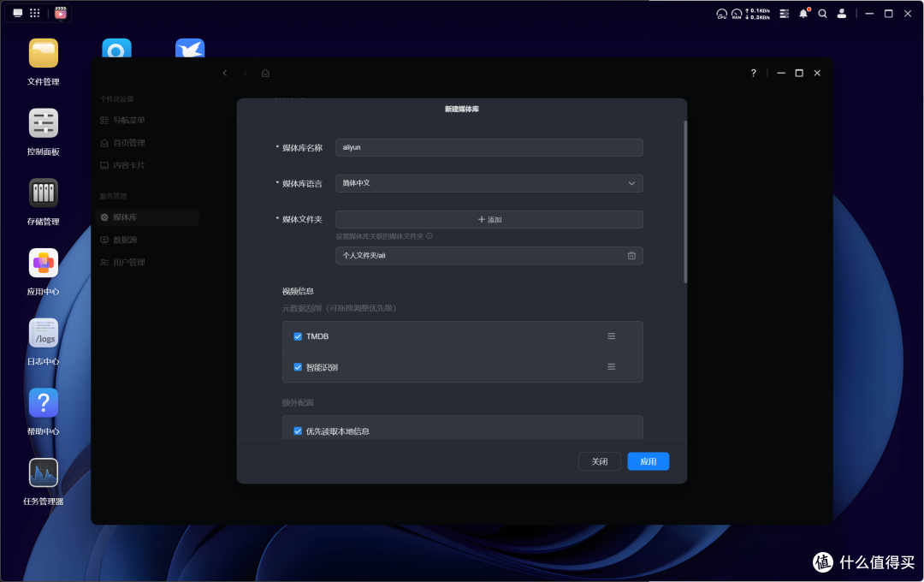Viewport: 924px width, 582px height.
Task: Uncheck the 智能识别 checkbox
Action: [x=298, y=367]
